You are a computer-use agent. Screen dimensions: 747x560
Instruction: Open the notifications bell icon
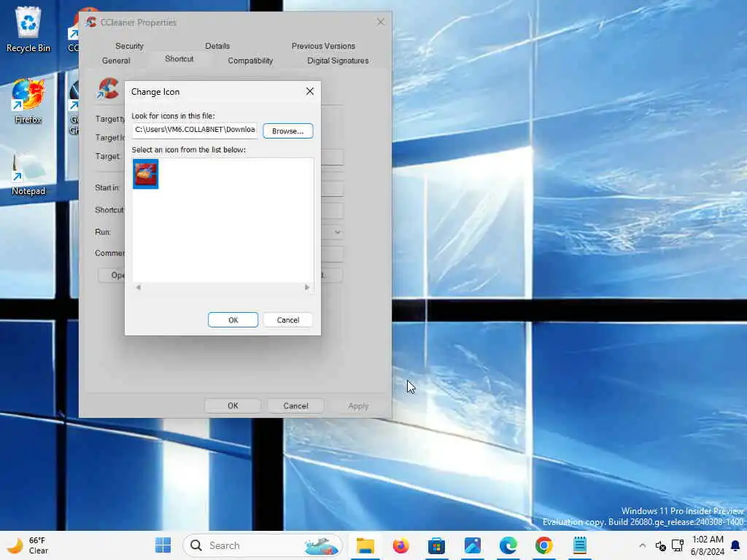735,545
